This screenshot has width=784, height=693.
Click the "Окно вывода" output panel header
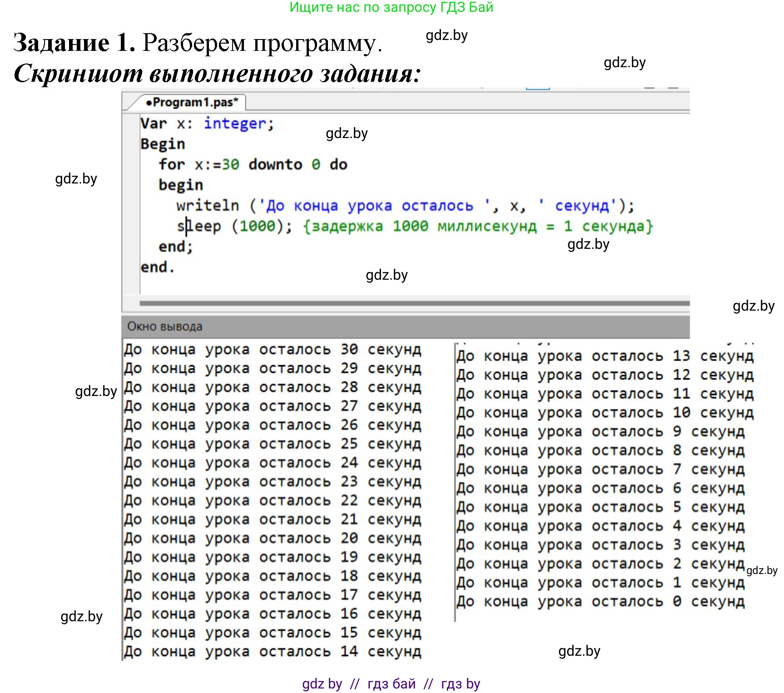(164, 327)
